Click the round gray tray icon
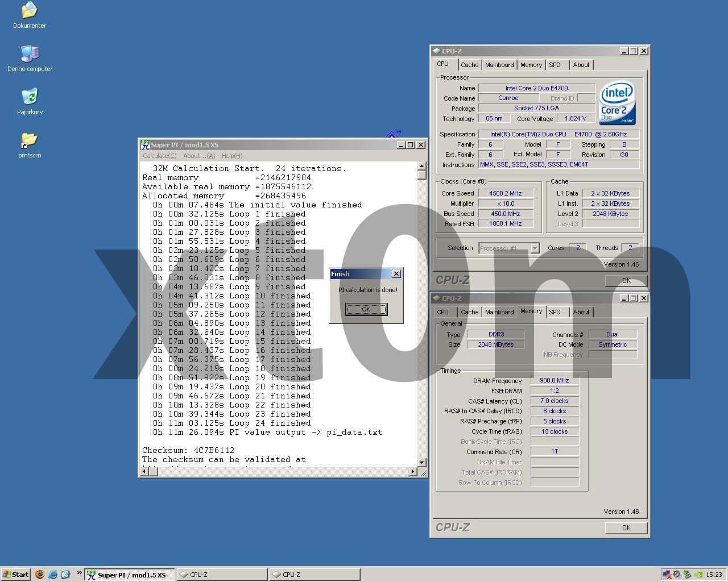This screenshot has width=728, height=582. [x=677, y=574]
